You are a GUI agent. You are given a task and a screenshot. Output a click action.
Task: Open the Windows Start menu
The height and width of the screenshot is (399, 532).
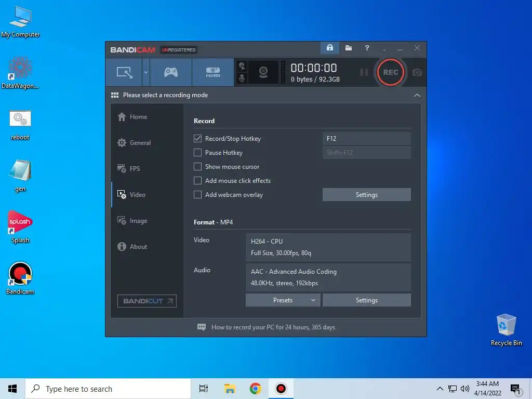point(12,389)
